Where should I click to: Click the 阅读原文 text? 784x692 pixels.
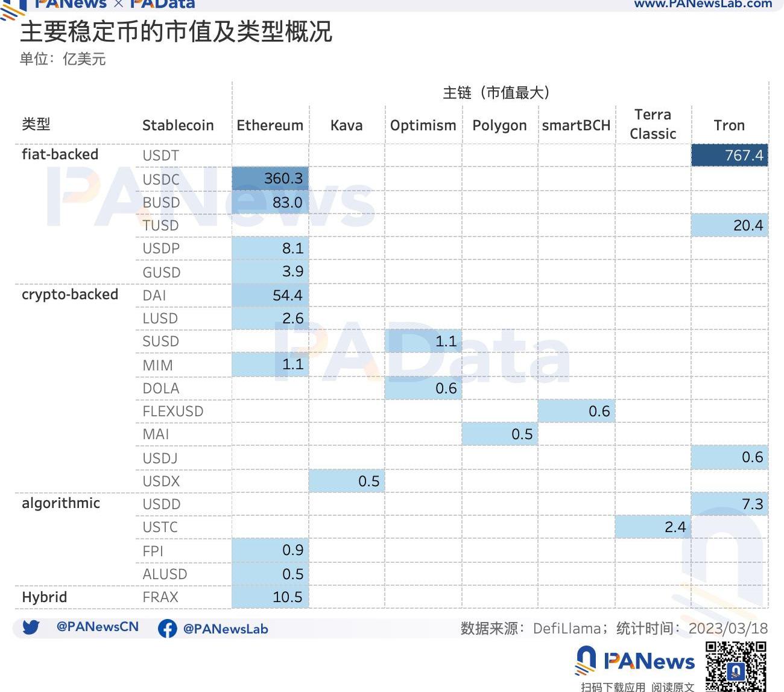tap(672, 687)
